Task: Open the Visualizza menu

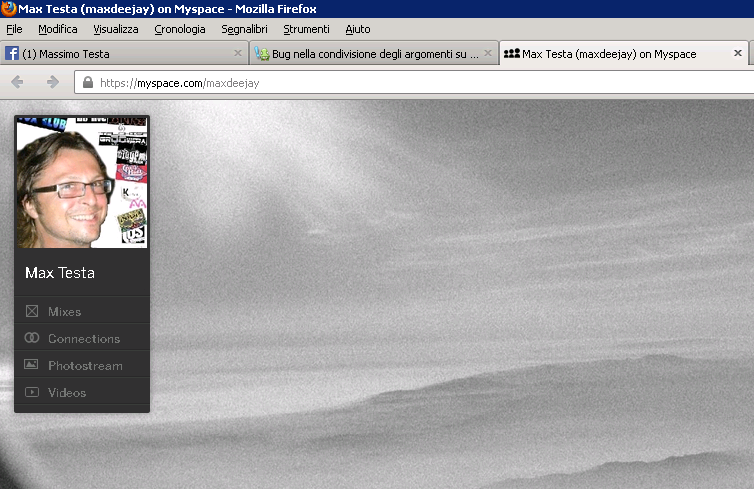Action: pyautogui.click(x=116, y=29)
